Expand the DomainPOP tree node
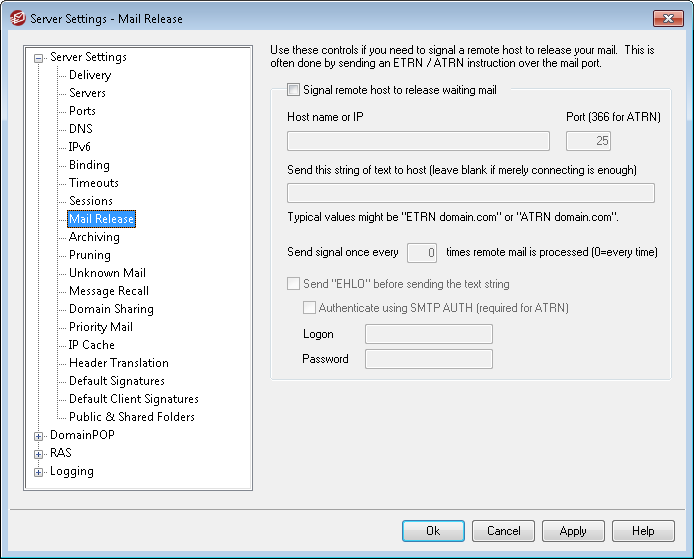This screenshot has width=694, height=559. (39, 435)
